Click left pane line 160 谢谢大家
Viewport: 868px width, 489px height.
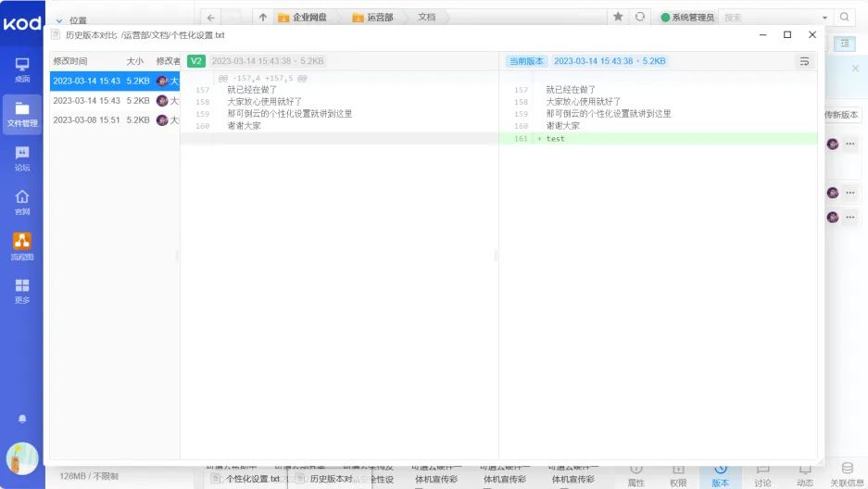click(245, 126)
